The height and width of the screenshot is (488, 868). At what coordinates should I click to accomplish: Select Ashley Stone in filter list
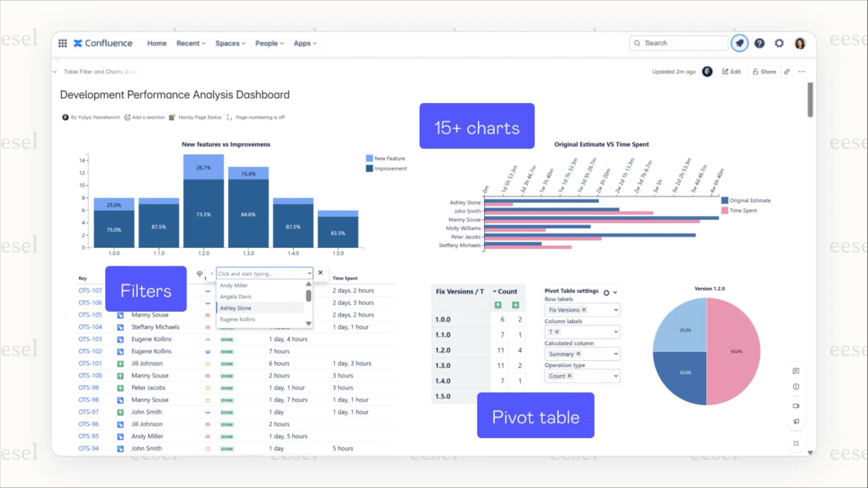click(260, 308)
